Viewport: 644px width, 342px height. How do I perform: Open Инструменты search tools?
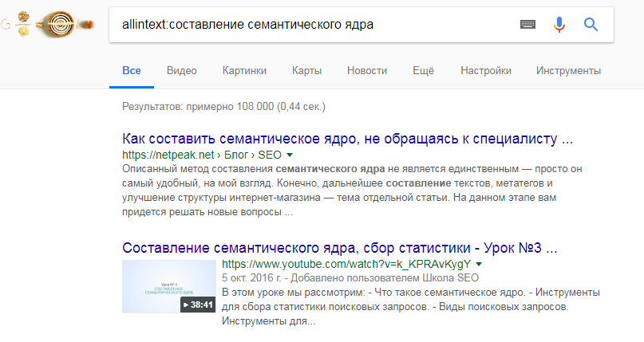coord(569,70)
